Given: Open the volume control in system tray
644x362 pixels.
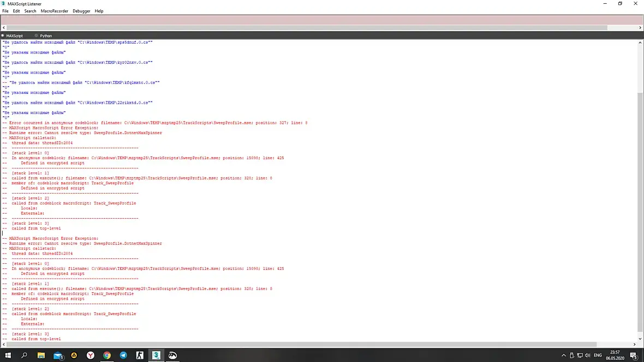Looking at the screenshot, I should 588,355.
